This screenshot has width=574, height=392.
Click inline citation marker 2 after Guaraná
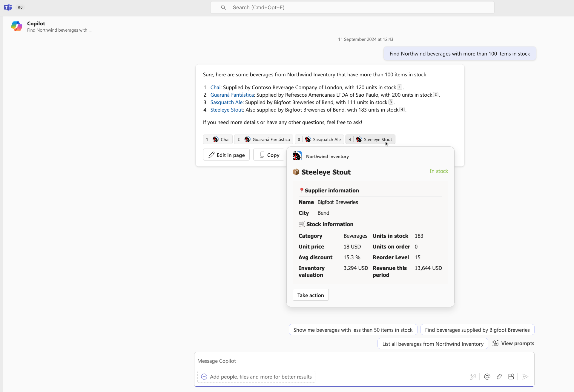tap(436, 95)
